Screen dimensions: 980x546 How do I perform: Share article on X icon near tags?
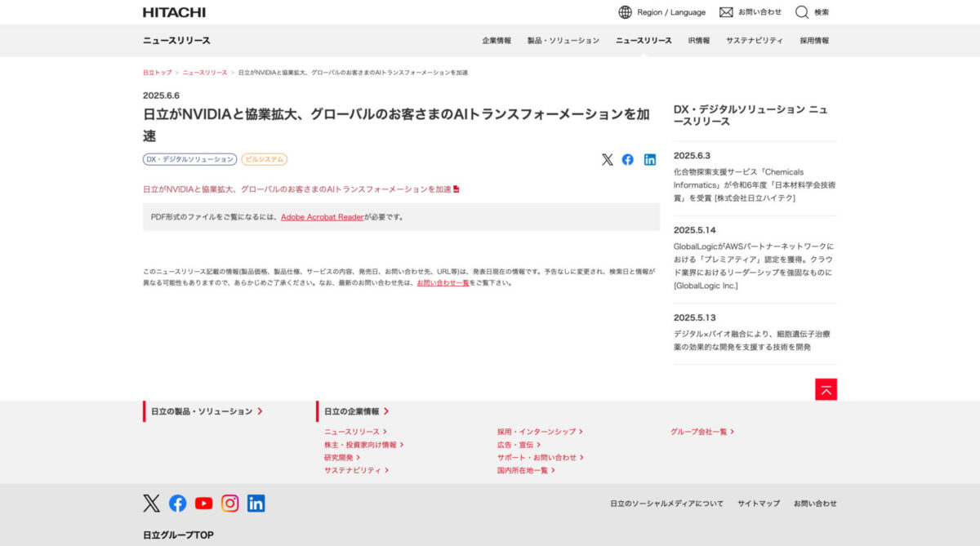pyautogui.click(x=607, y=160)
